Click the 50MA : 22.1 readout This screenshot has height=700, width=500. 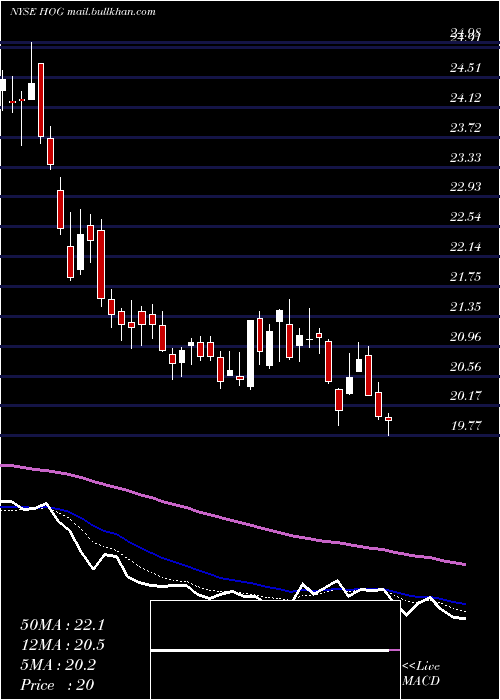(x=62, y=625)
